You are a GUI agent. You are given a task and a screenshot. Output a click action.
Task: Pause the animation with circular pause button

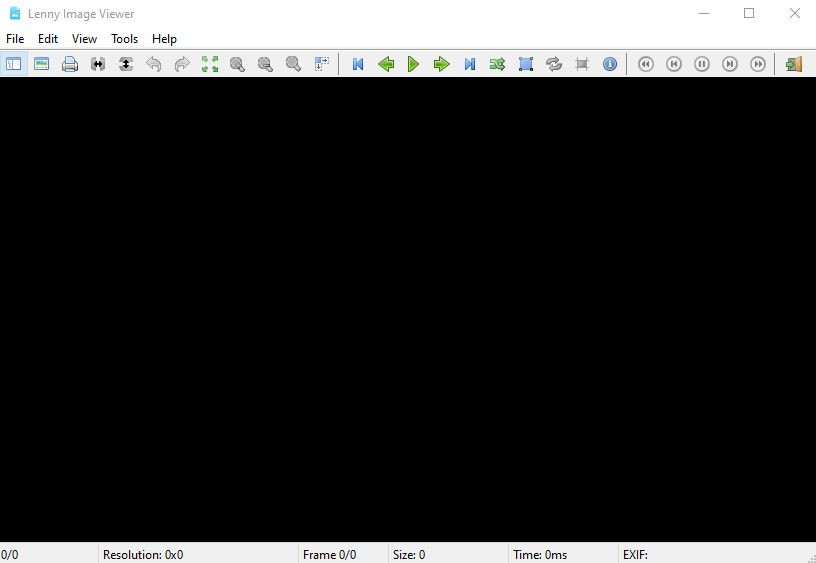(x=702, y=64)
